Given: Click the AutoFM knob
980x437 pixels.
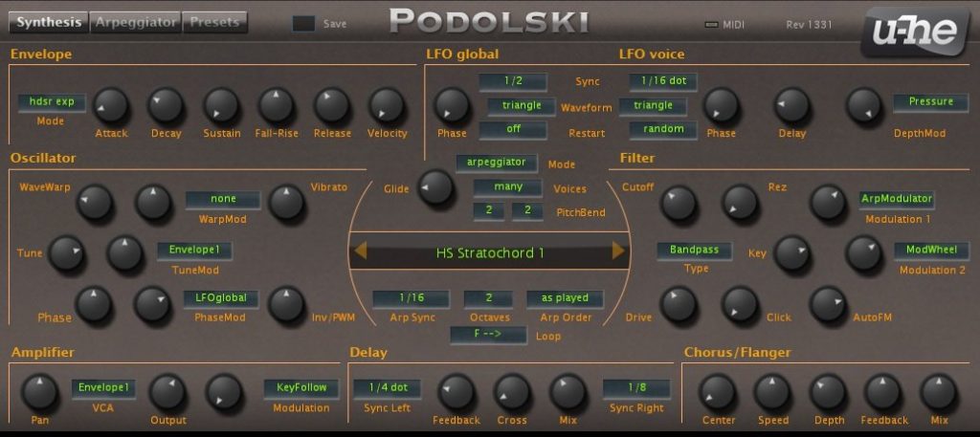Looking at the screenshot, I should [828, 305].
